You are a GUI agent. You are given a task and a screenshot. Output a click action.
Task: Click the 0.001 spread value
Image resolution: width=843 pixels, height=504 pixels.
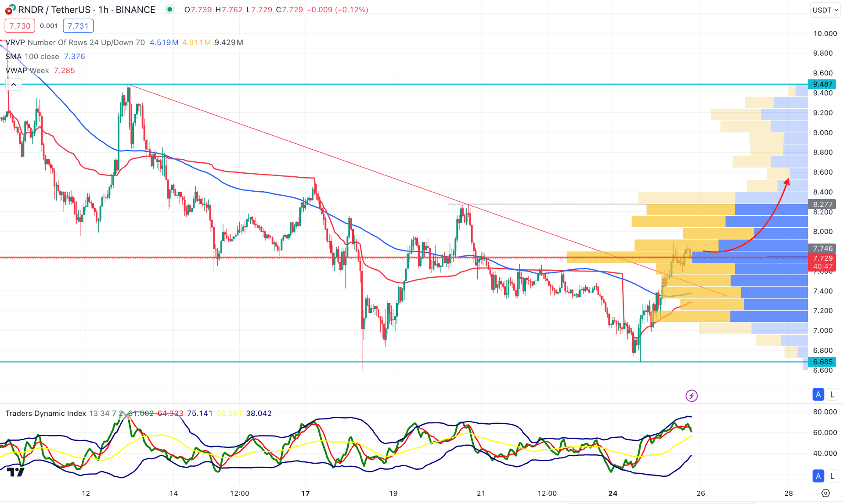[x=49, y=26]
